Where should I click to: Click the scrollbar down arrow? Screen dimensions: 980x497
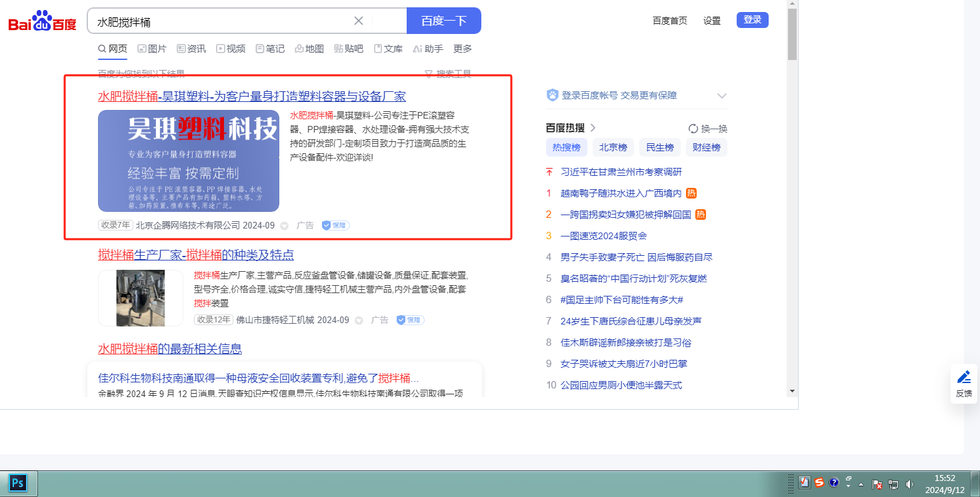(792, 390)
